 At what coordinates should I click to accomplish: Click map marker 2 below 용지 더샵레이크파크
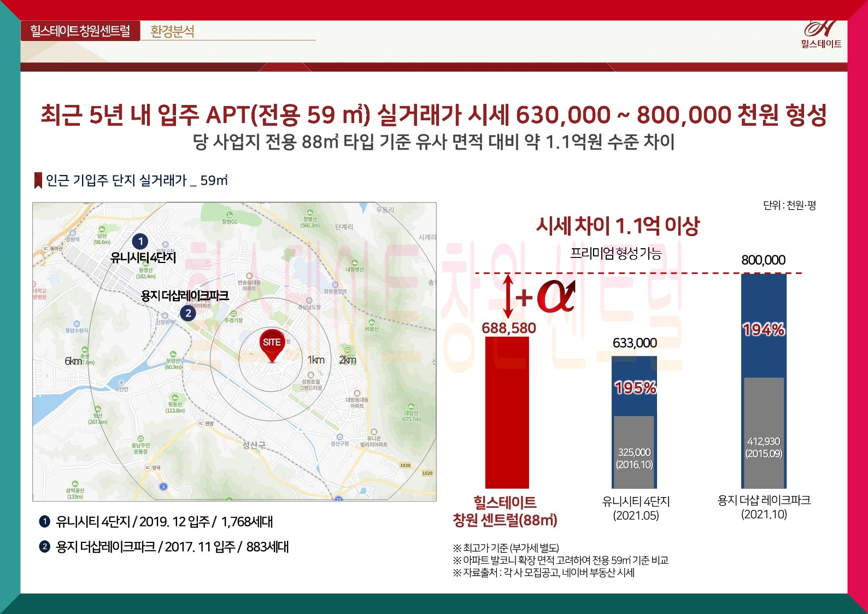point(188,313)
